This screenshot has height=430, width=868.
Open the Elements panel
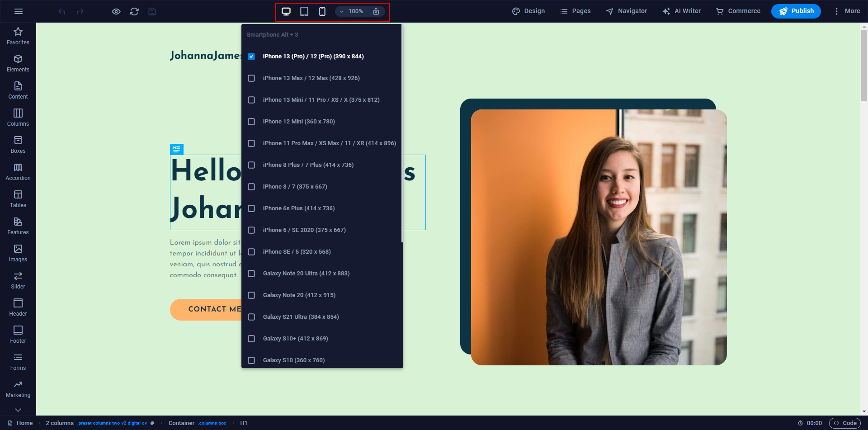pyautogui.click(x=18, y=63)
